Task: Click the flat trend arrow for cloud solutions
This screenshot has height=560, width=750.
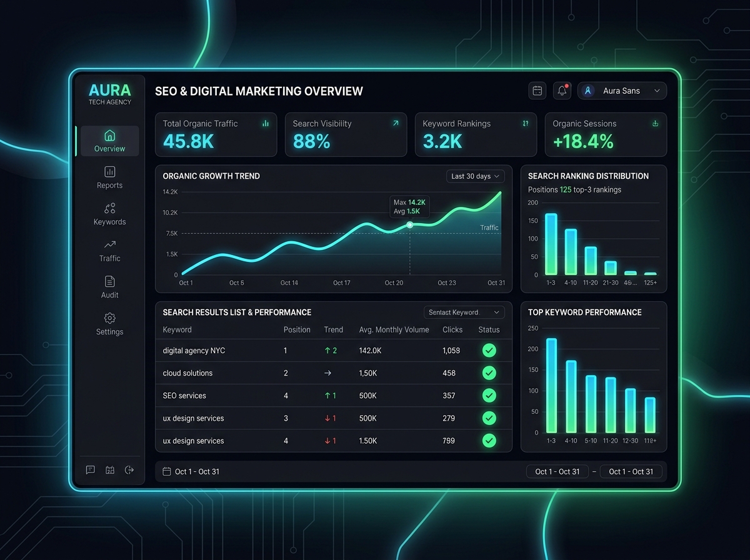Action: tap(328, 373)
